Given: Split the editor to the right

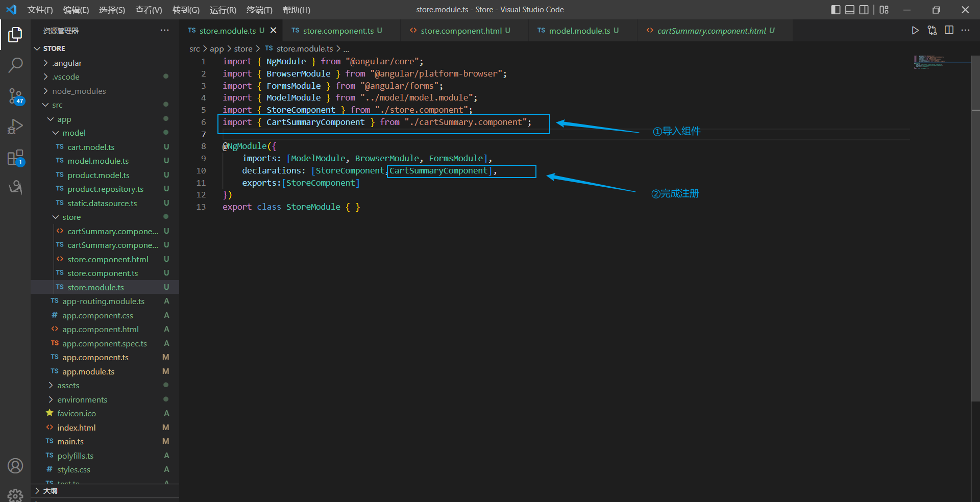Looking at the screenshot, I should (x=949, y=31).
